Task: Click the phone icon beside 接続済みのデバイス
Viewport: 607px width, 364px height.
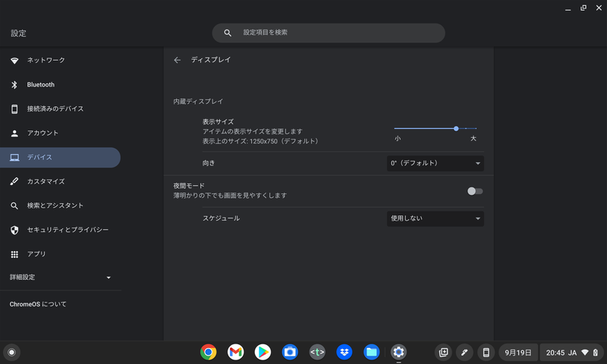Action: point(14,109)
